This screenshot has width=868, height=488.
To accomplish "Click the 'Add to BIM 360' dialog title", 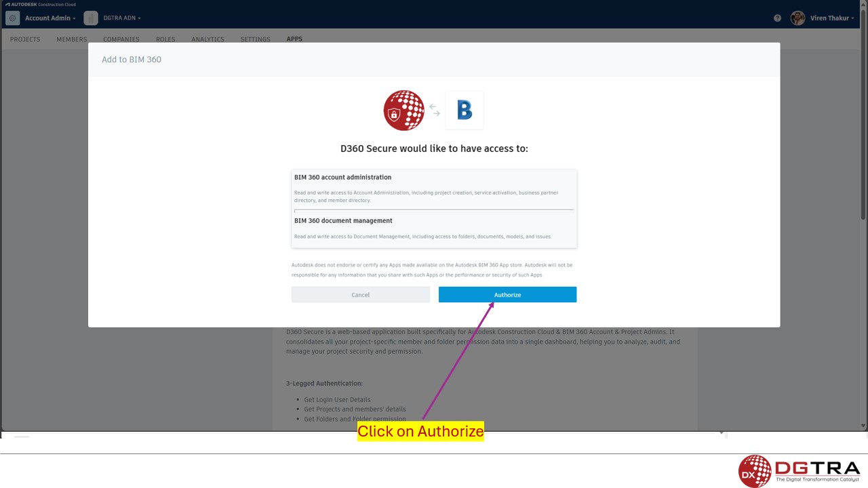I will 132,60.
